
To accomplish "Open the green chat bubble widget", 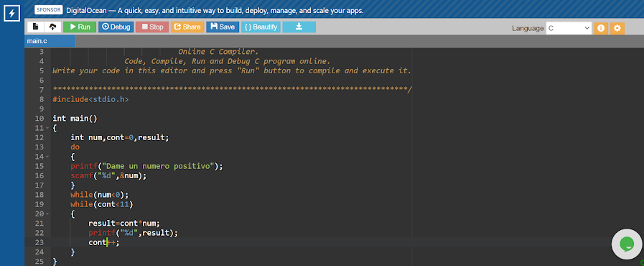I will [627, 244].
